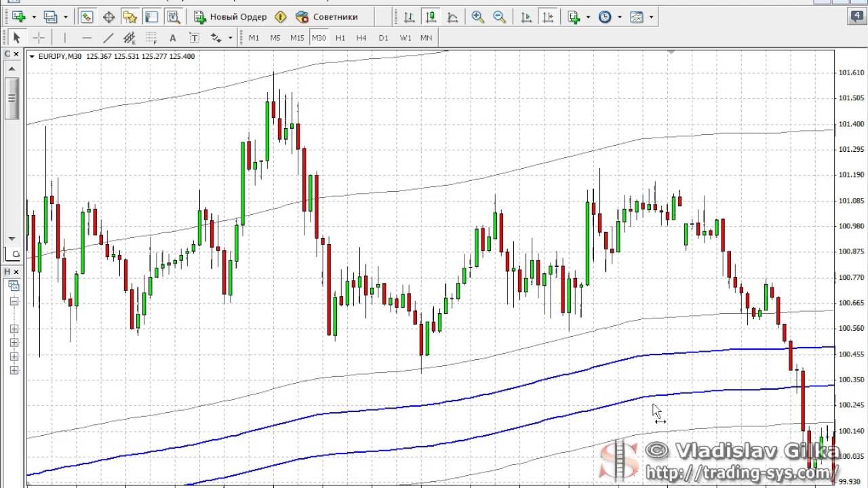Collapse the Navigator root tree node

coord(14,301)
